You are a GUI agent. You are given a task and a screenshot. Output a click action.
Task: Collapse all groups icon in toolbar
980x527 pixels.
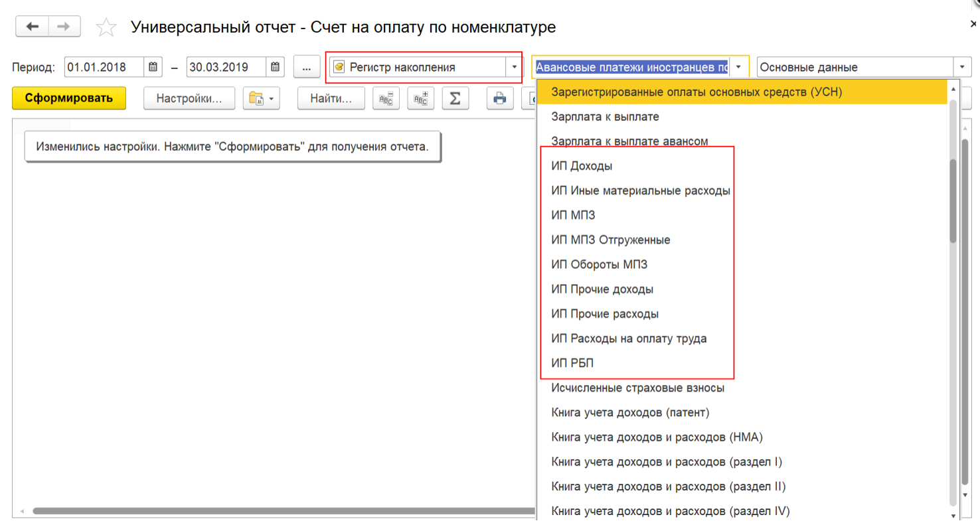click(386, 98)
